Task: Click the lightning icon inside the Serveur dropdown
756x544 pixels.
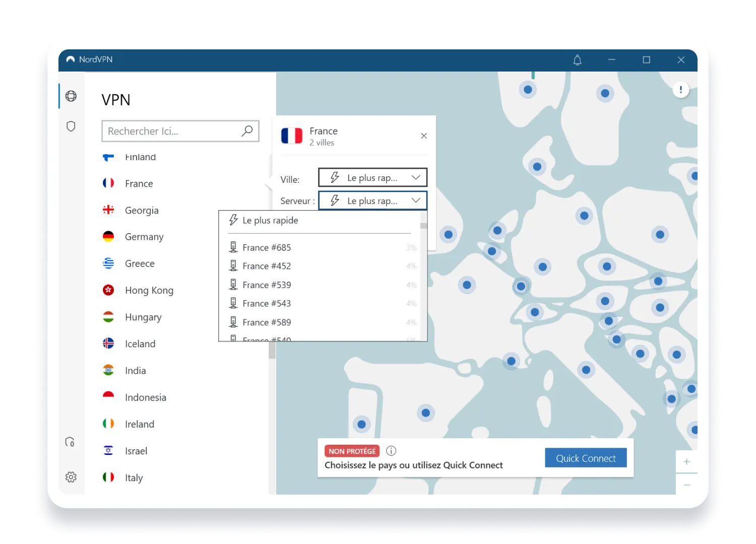Action: [x=334, y=200]
